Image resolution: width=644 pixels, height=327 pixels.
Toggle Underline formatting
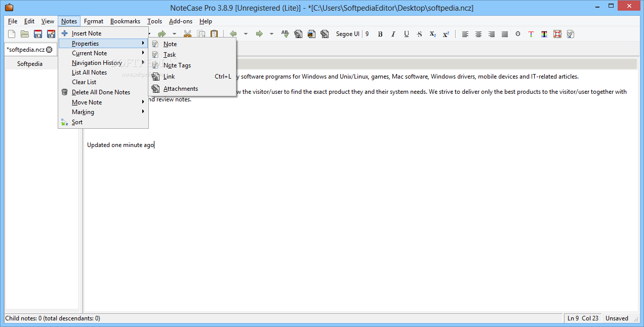coord(407,34)
